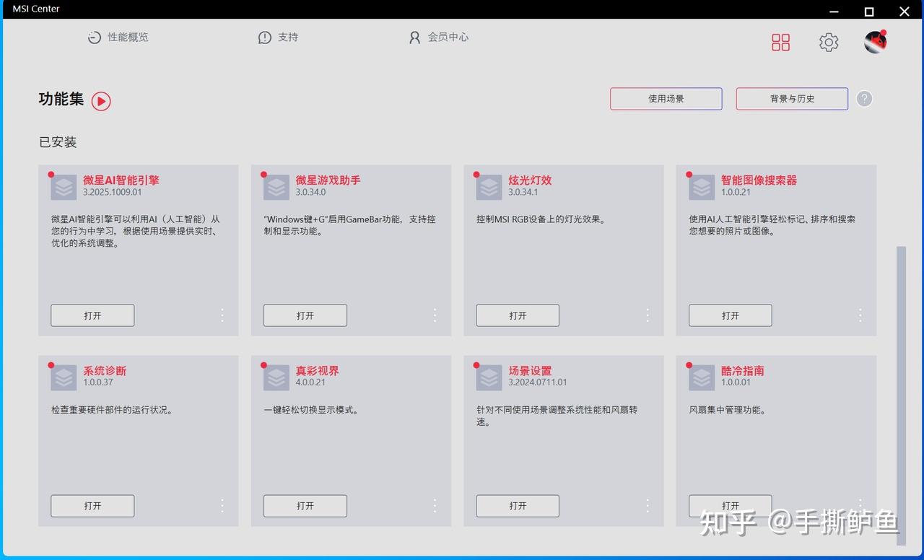This screenshot has width=924, height=560.
Task: Expand the 微星AI智能引擎 three-dot menu
Action: coord(222,315)
